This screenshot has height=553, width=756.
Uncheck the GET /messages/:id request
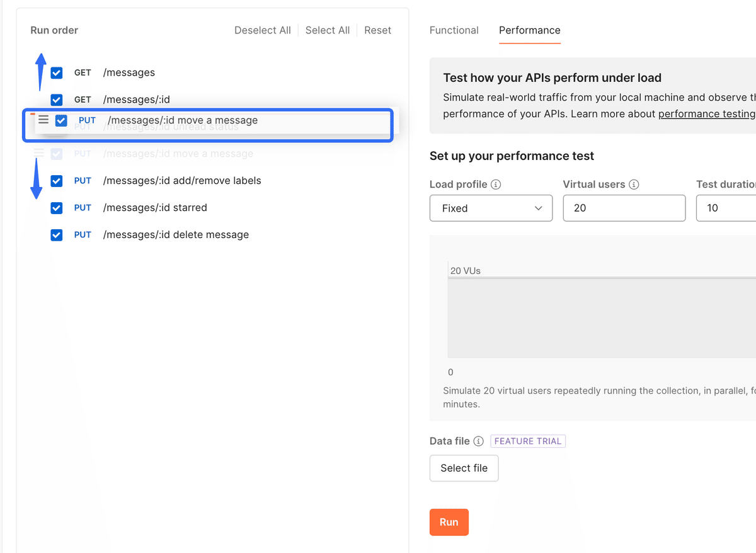(x=57, y=100)
